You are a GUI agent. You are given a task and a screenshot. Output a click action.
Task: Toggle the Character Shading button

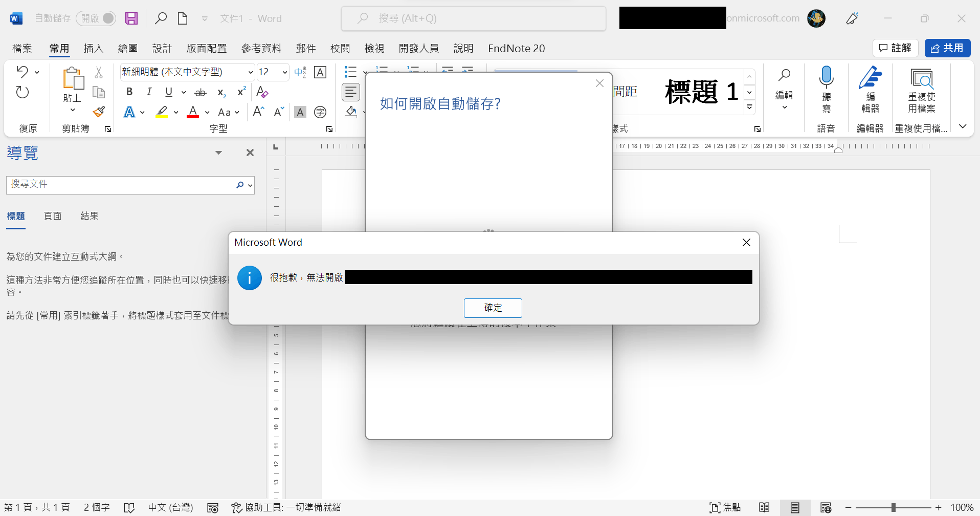click(300, 112)
